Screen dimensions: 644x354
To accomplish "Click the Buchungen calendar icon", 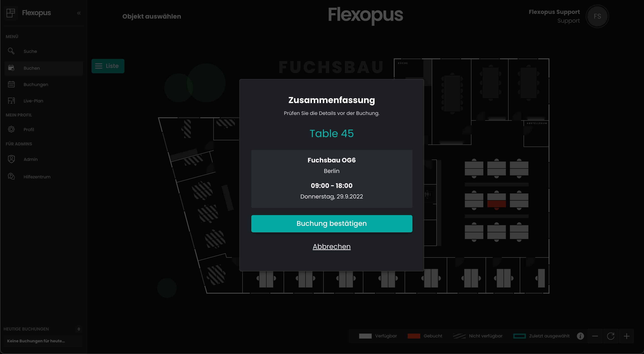I will click(x=11, y=84).
